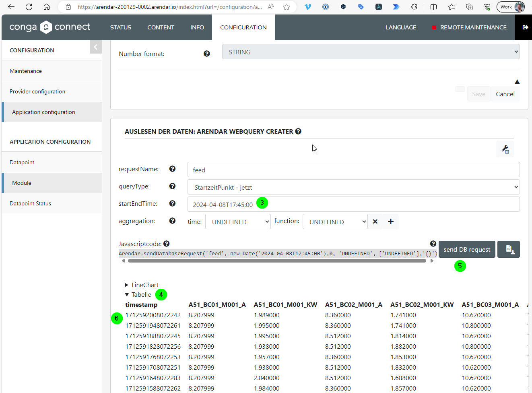Click the requestName input field
This screenshot has width=532, height=393.
(x=353, y=170)
